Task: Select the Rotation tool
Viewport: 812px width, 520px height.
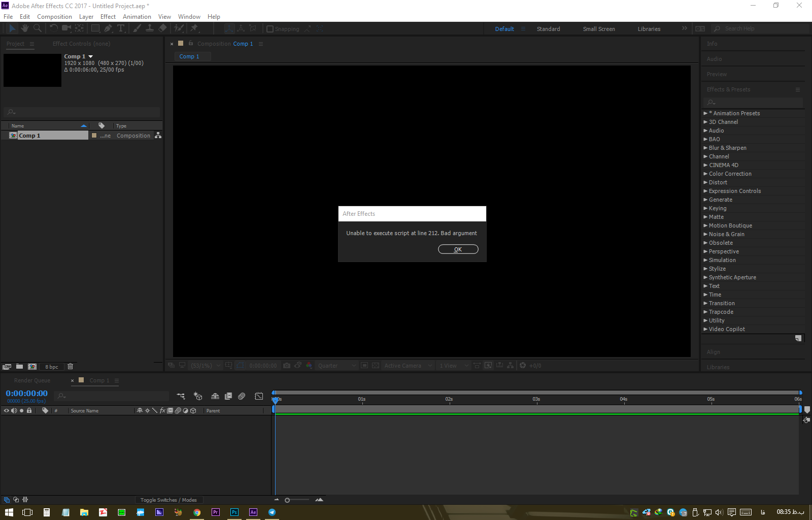Action: pos(53,28)
